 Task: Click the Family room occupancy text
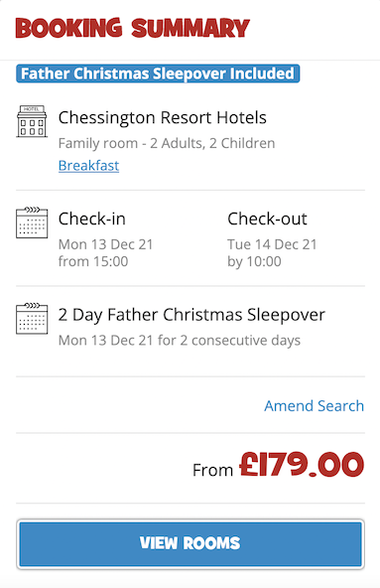click(x=167, y=143)
